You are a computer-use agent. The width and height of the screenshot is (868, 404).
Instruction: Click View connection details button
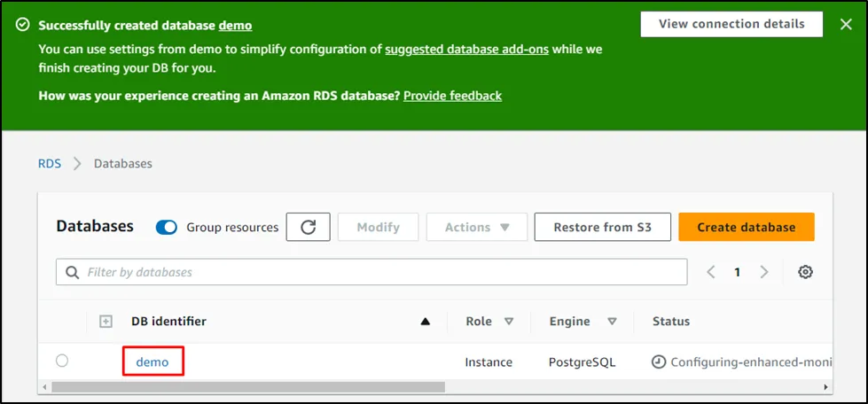tap(731, 24)
